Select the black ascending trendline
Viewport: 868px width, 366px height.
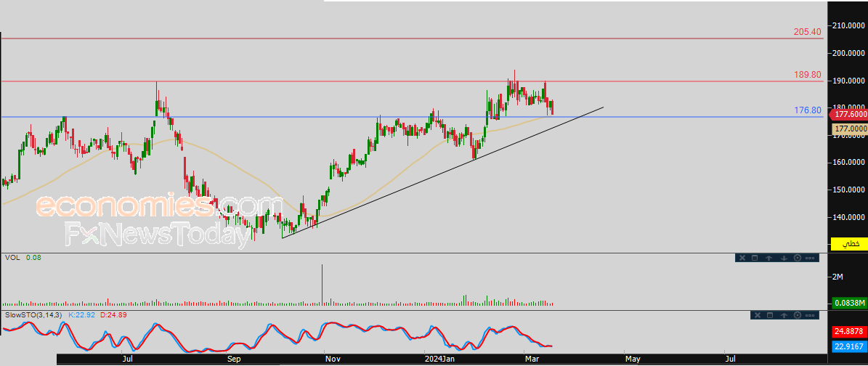443,172
